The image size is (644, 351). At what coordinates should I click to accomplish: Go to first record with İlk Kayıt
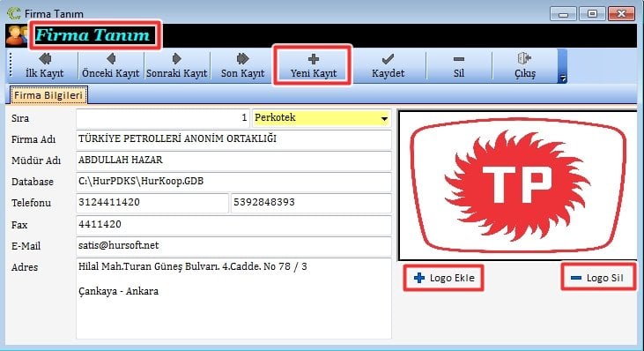pyautogui.click(x=45, y=66)
